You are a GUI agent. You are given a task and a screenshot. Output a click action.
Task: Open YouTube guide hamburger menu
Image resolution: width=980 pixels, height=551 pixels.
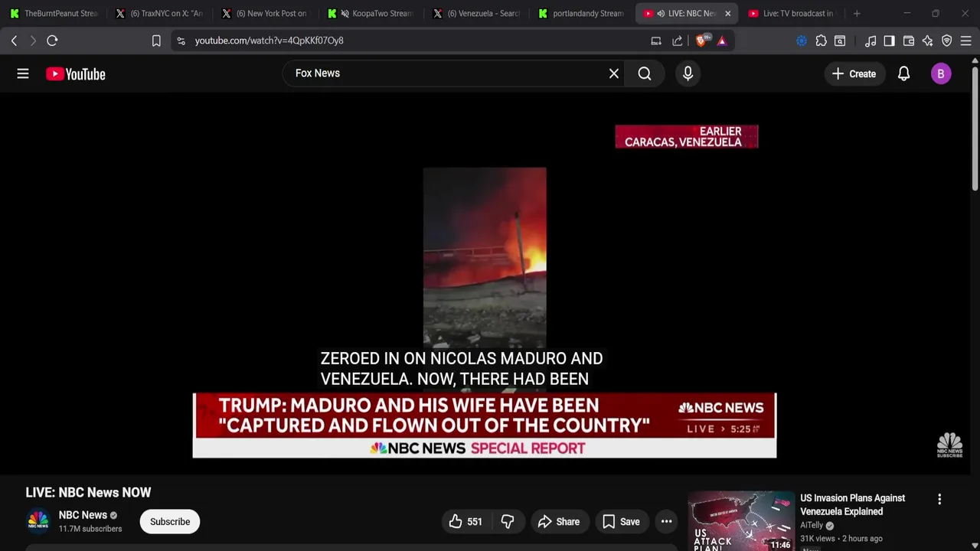[x=23, y=73]
